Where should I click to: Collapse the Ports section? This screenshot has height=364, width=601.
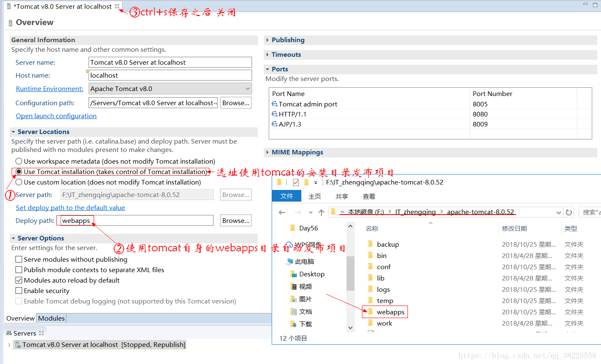click(267, 69)
